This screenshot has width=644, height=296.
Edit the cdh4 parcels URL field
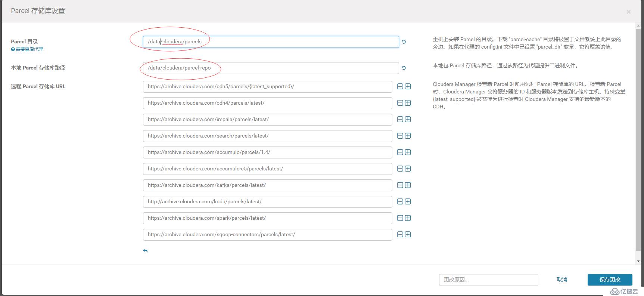(x=267, y=103)
